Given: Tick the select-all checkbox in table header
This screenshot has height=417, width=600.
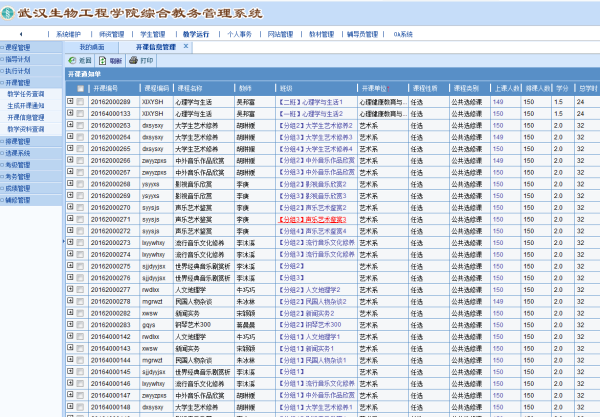Looking at the screenshot, I should pos(80,88).
